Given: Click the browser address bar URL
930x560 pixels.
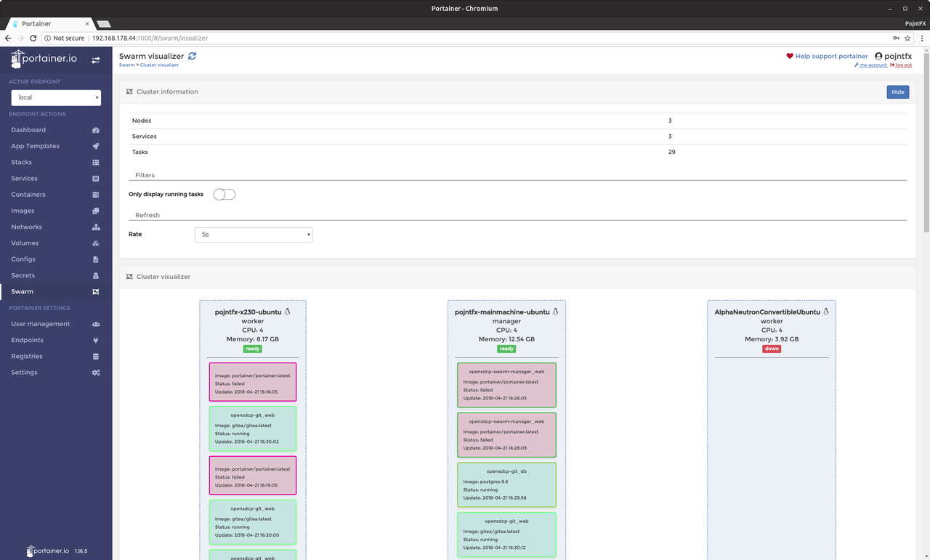Looking at the screenshot, I should tap(150, 38).
